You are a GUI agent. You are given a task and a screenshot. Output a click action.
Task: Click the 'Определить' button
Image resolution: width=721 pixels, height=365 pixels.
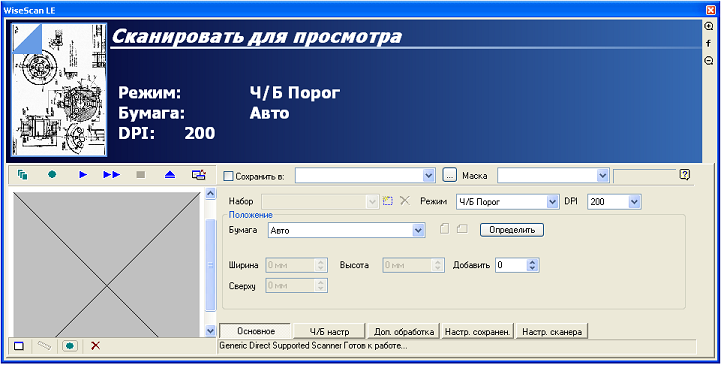pyautogui.click(x=512, y=230)
